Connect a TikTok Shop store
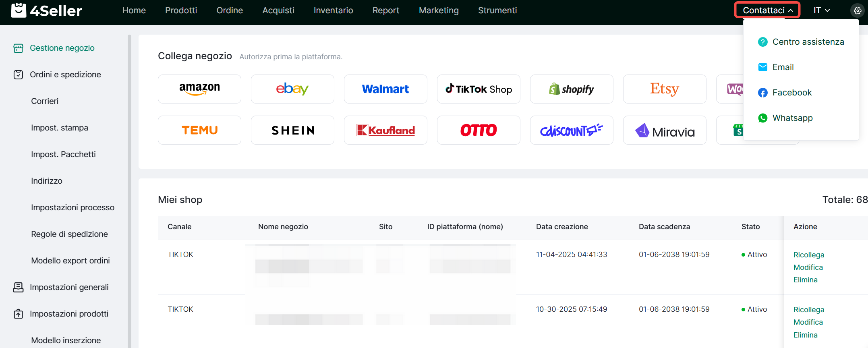 point(479,89)
